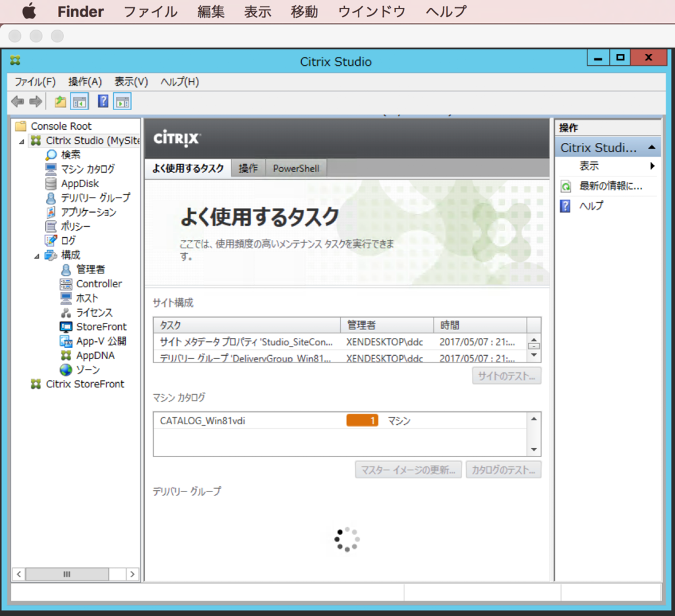Click ヘルプ in the 操作 pane

[x=591, y=206]
